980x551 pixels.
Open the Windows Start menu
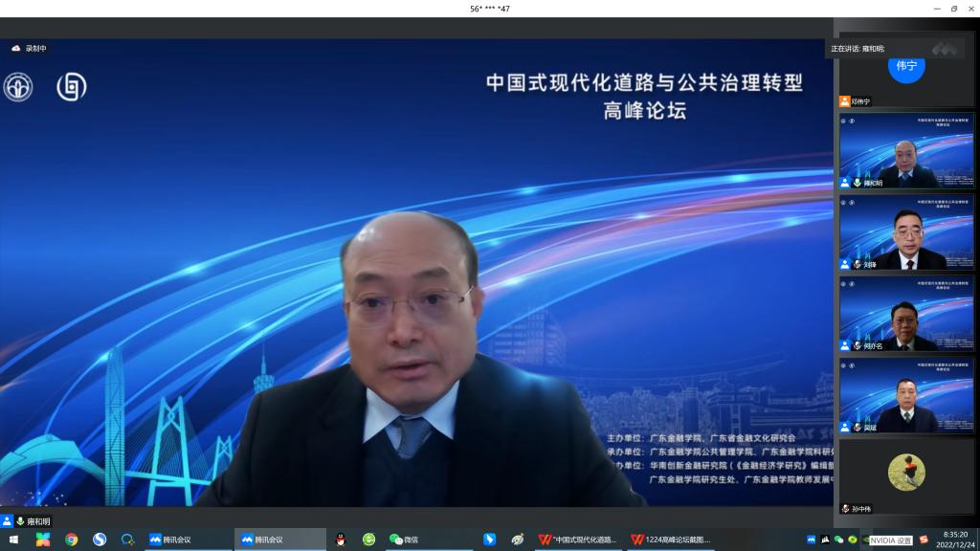[x=13, y=540]
